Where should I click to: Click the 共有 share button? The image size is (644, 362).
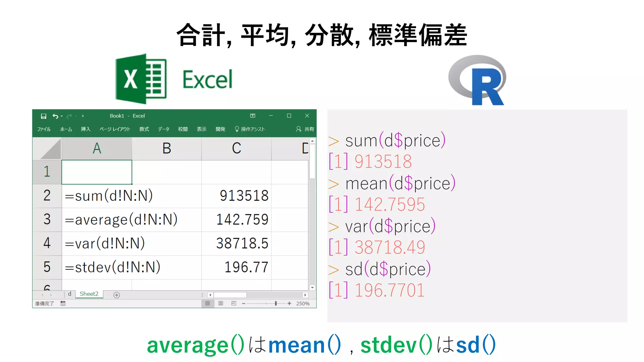coord(305,129)
